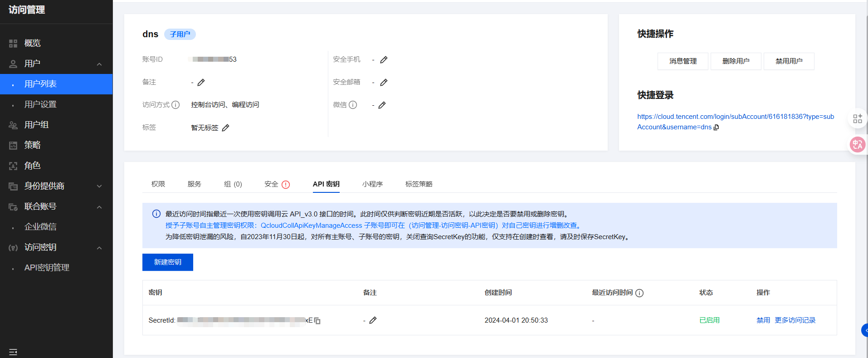868x358 pixels.
Task: Switch to the 权限 tab
Action: [158, 184]
